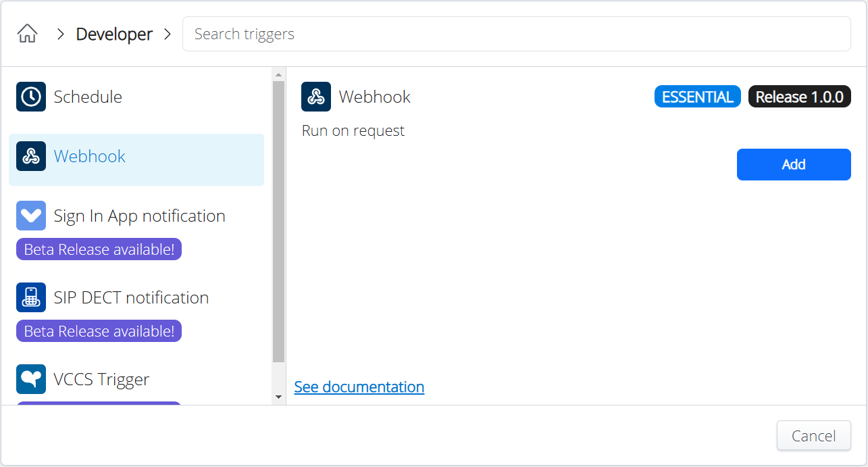Click the SIP DECT phone icon

click(31, 297)
